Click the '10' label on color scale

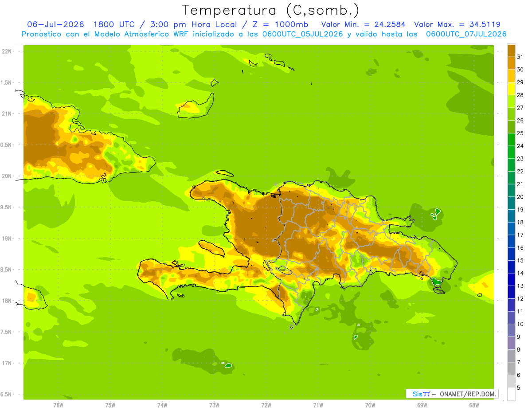point(520,324)
